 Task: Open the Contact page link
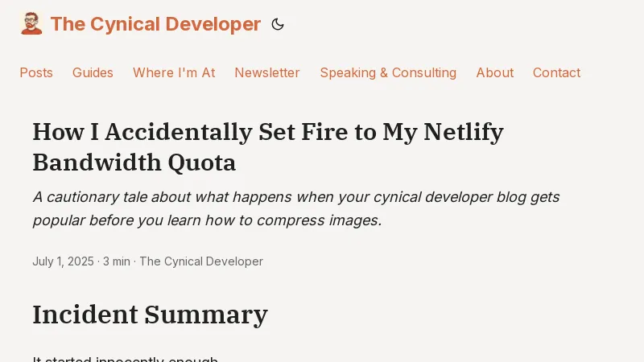(556, 72)
